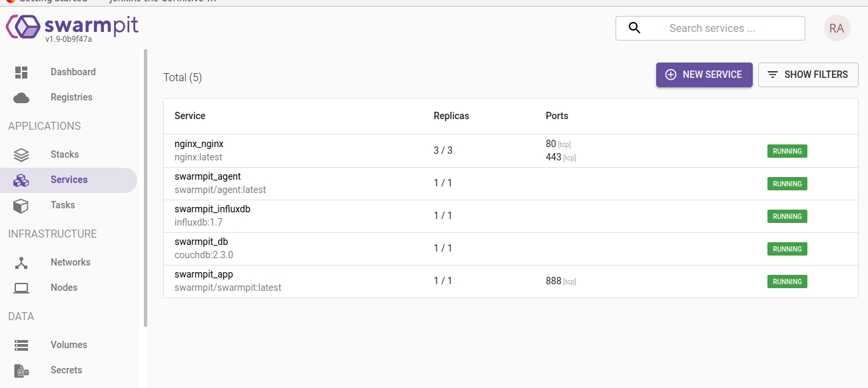Open Nodes via the monitor icon
Viewport: 868px width, 388px height.
(21, 288)
